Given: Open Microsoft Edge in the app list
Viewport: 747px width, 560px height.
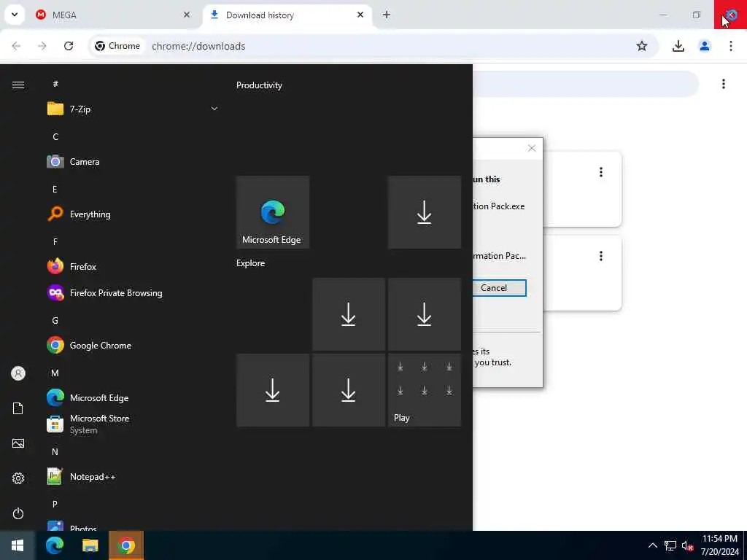Looking at the screenshot, I should (x=133, y=397).
